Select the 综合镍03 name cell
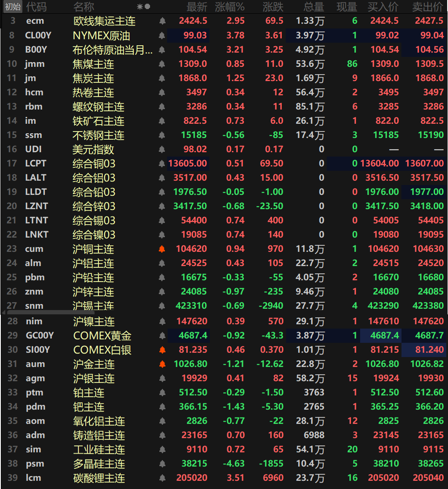Screen dimensions: 448x489 94,235
